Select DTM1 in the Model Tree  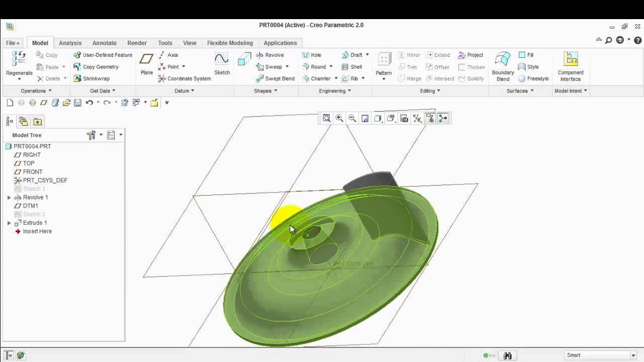30,206
